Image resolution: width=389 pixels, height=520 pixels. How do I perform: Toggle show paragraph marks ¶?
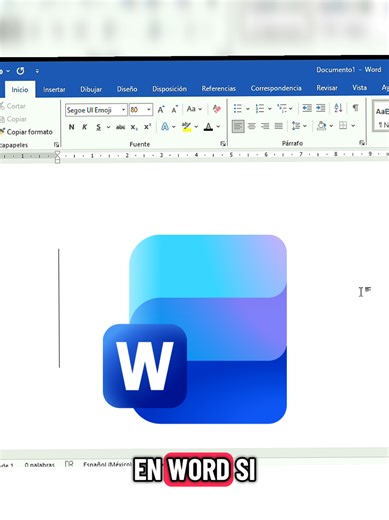[x=355, y=108]
